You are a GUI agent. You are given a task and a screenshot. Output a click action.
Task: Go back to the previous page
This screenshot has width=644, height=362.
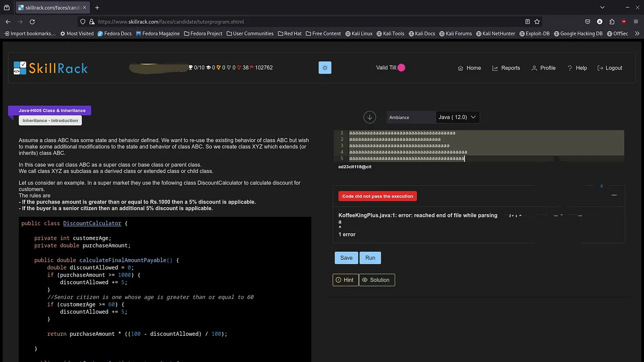tap(8, 22)
